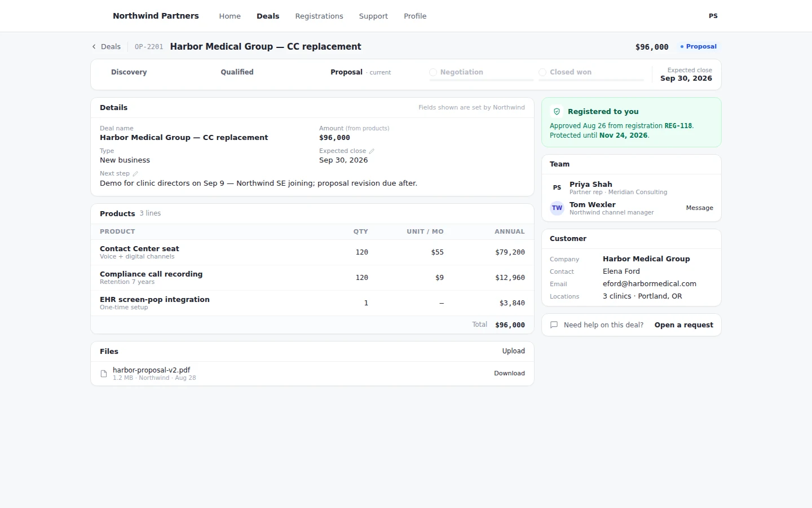The width and height of the screenshot is (812, 508).
Task: Click the OP-2201 deal ID
Action: (x=149, y=47)
